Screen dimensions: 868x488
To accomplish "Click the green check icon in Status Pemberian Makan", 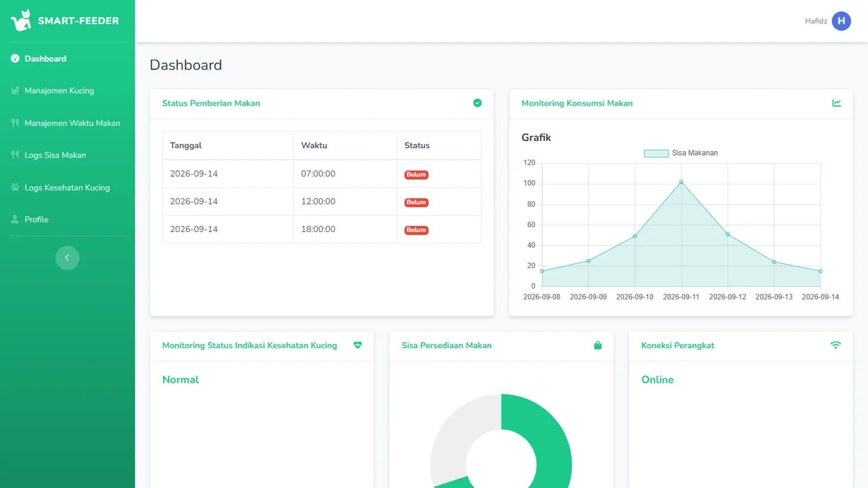I will [477, 103].
